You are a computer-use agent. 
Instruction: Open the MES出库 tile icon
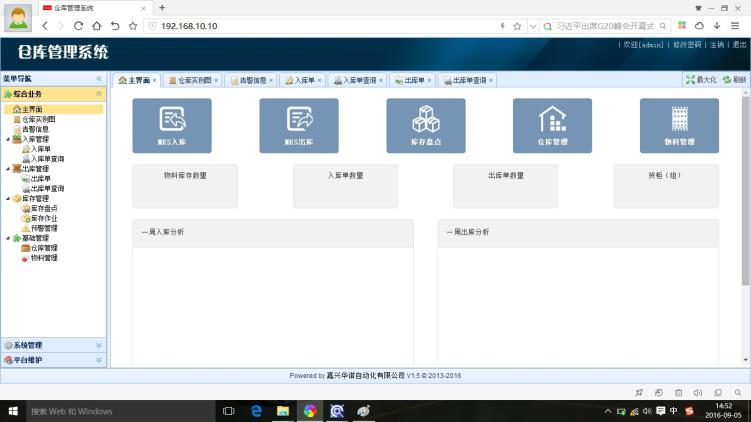(x=299, y=125)
